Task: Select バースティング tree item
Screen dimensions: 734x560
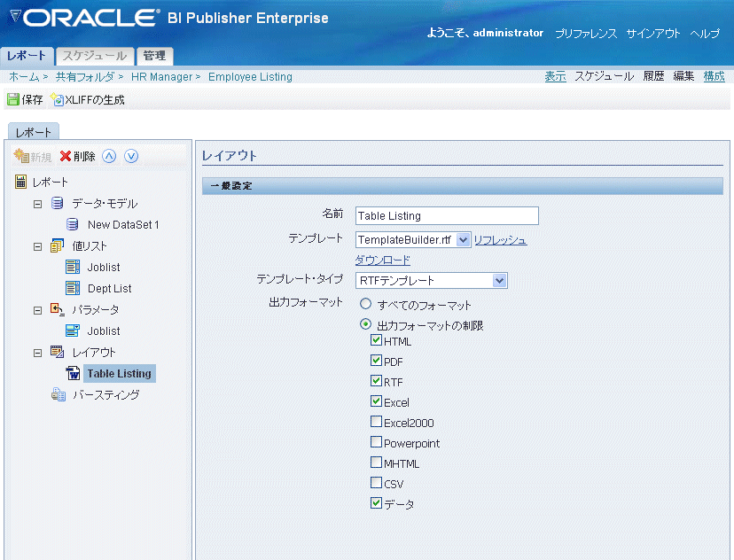Action: [x=106, y=395]
